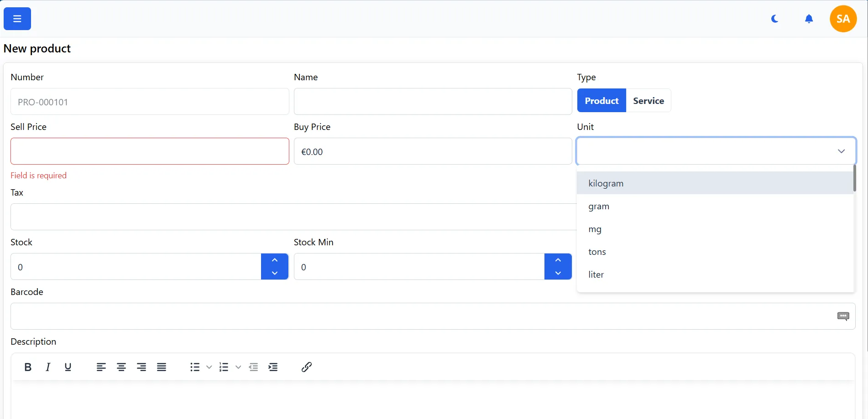The height and width of the screenshot is (419, 868).
Task: Apply bold formatting in Description editor
Action: pyautogui.click(x=28, y=367)
